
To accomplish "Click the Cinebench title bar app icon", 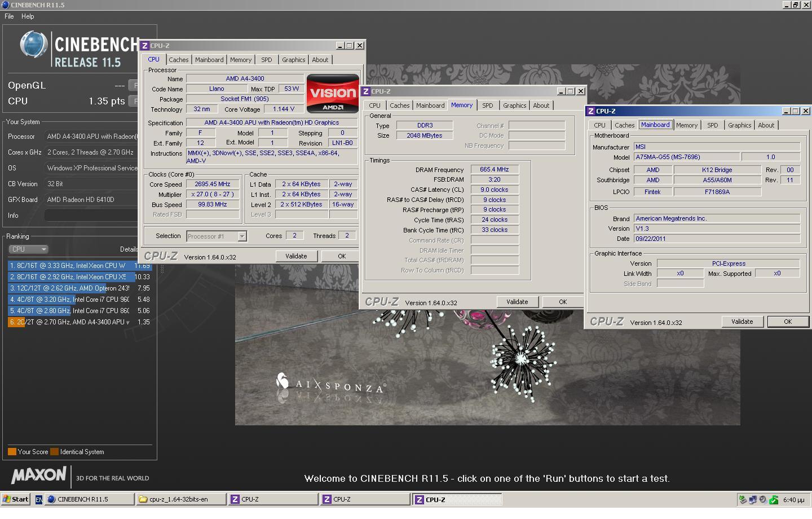I will click(5, 5).
